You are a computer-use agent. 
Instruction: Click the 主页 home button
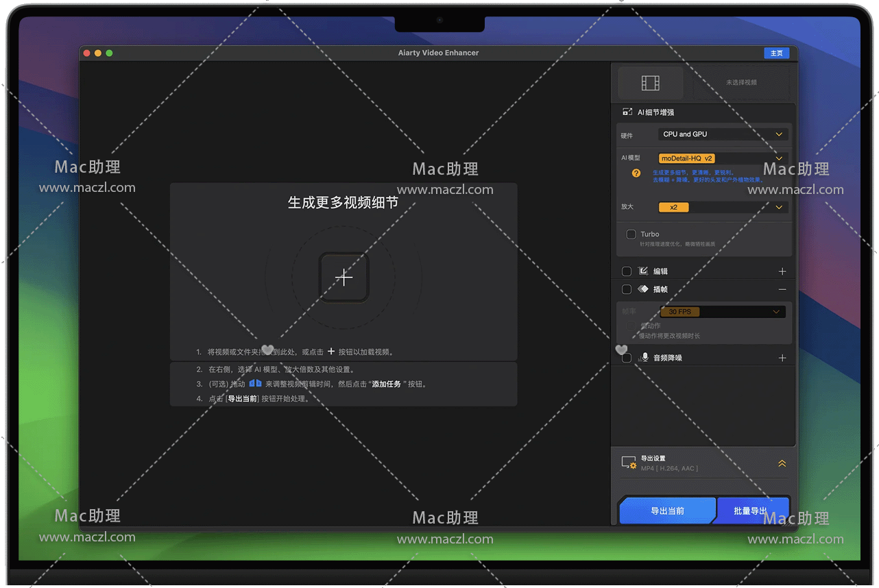[777, 53]
